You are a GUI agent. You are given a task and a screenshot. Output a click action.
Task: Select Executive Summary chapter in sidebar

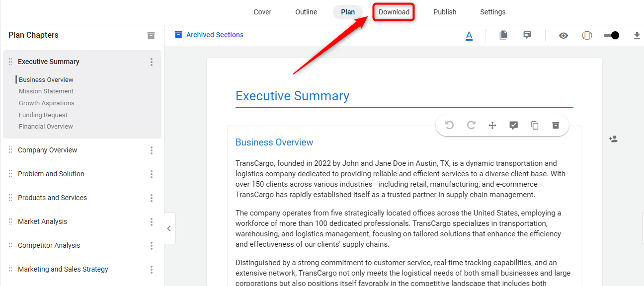[x=49, y=62]
